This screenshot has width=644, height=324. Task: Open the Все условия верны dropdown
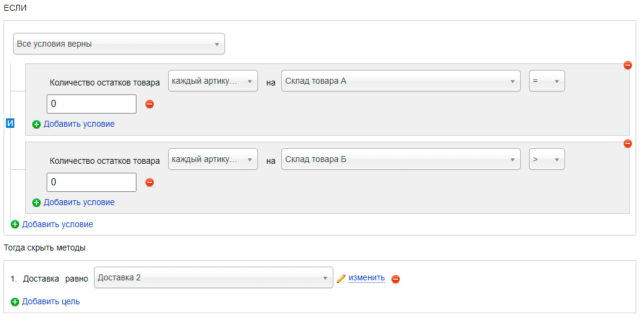pos(119,44)
